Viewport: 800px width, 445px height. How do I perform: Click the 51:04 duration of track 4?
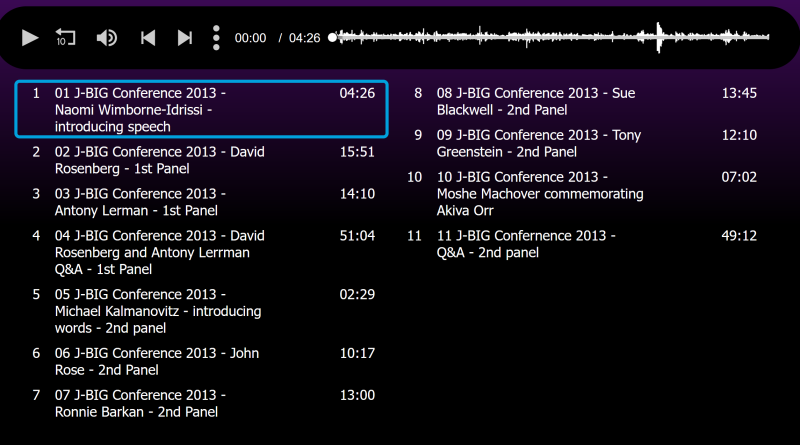click(x=357, y=236)
